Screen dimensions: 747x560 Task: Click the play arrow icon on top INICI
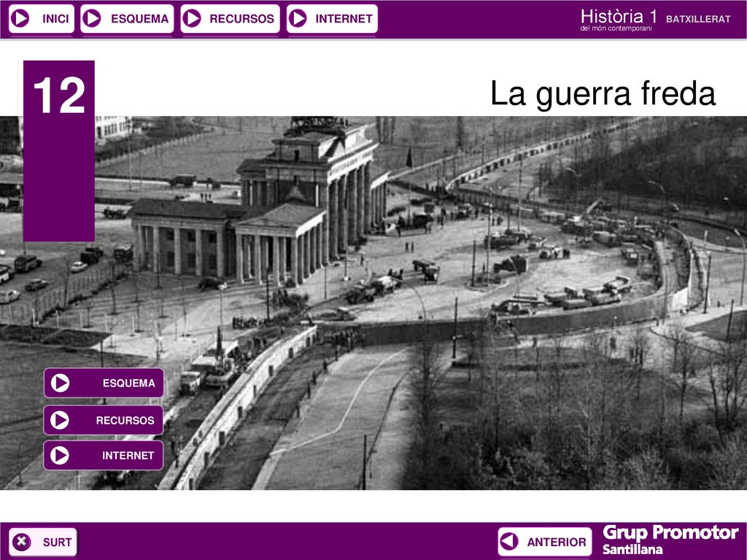[20, 18]
